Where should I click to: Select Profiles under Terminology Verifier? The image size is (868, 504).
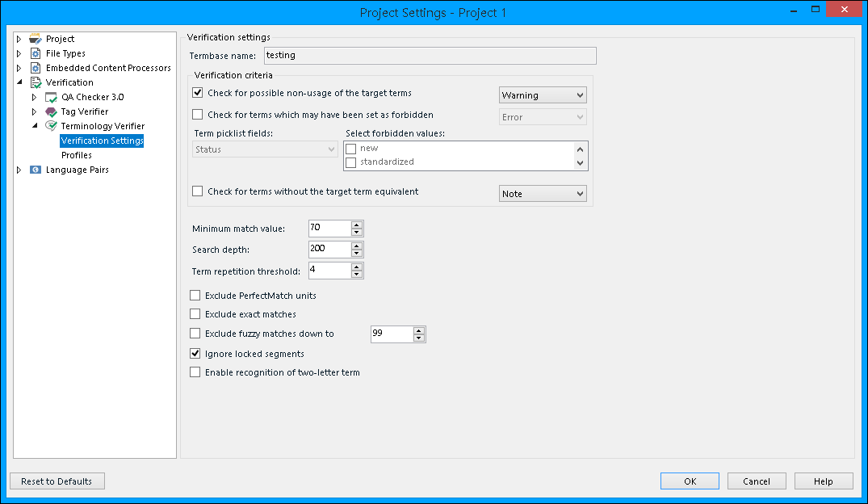tap(77, 155)
